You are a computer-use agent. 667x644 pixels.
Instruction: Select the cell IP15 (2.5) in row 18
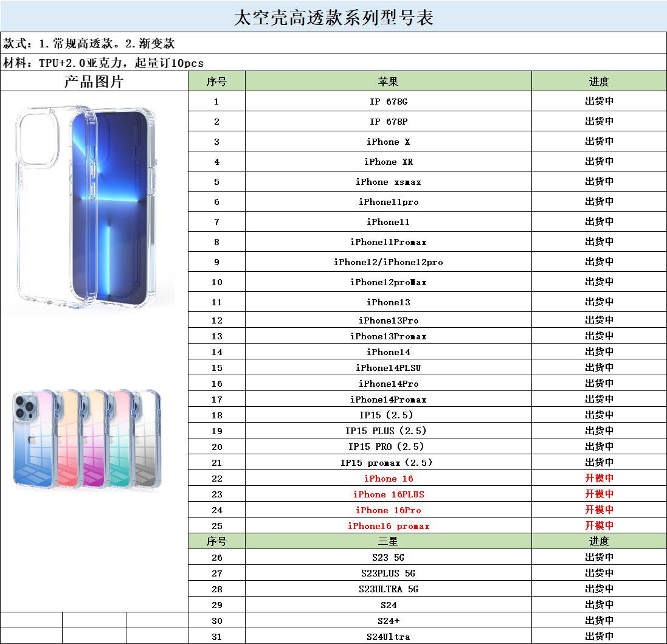tap(389, 415)
